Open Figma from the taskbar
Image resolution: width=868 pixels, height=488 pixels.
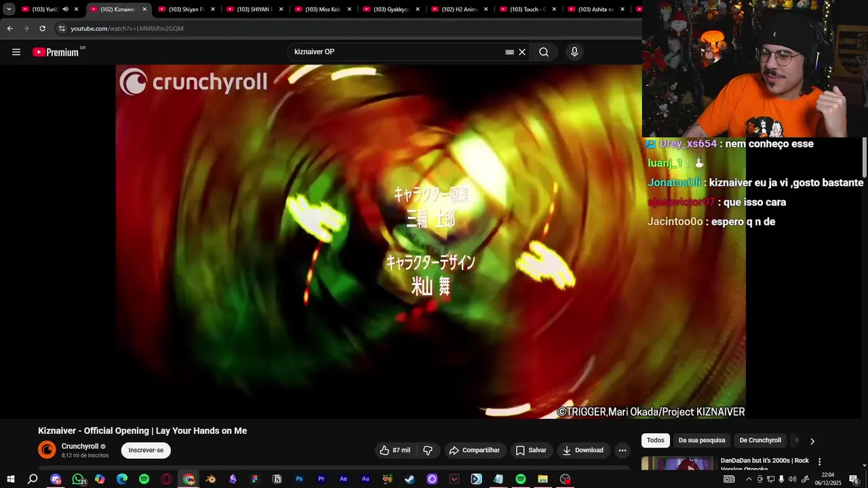click(x=255, y=479)
